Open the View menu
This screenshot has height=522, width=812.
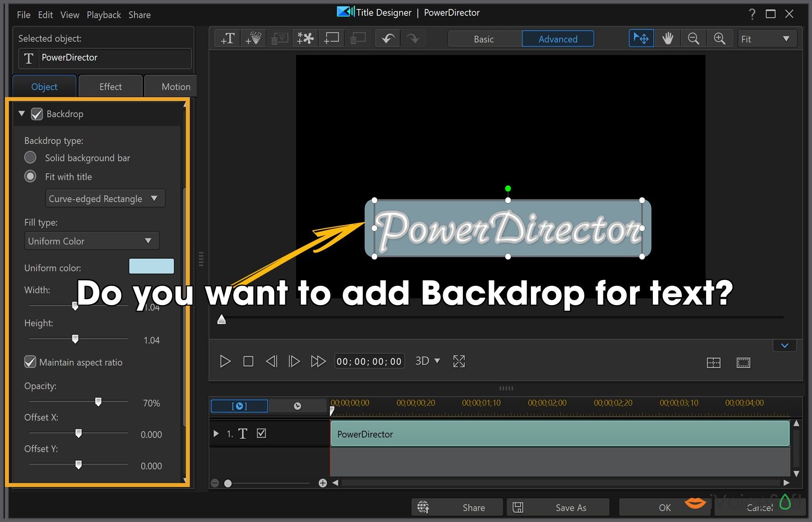pyautogui.click(x=70, y=15)
